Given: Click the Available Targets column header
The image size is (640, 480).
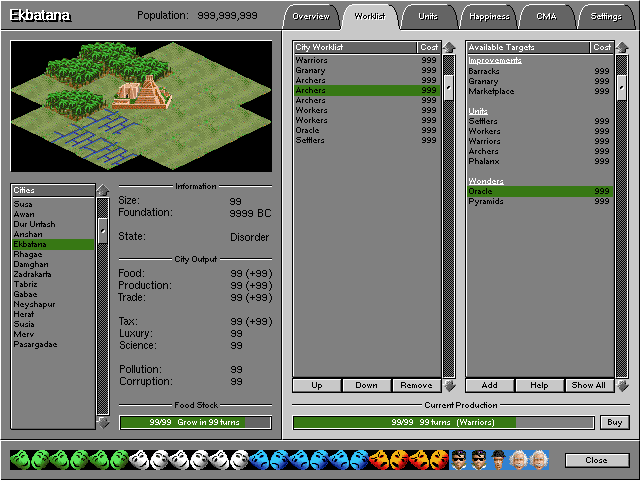Looking at the screenshot, I should point(528,47).
